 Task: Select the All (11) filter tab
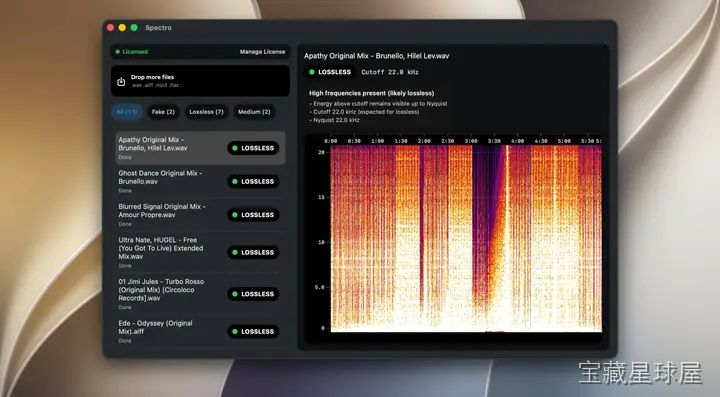tap(127, 112)
